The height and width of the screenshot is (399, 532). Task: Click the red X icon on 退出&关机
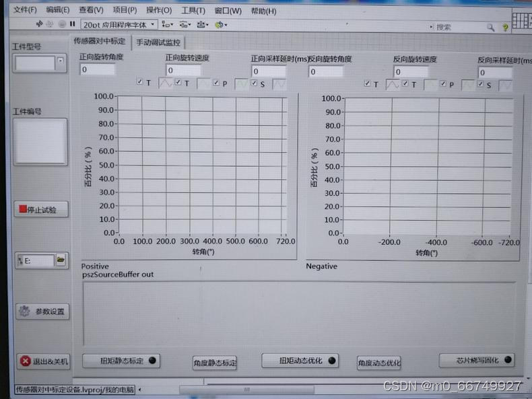25,361
